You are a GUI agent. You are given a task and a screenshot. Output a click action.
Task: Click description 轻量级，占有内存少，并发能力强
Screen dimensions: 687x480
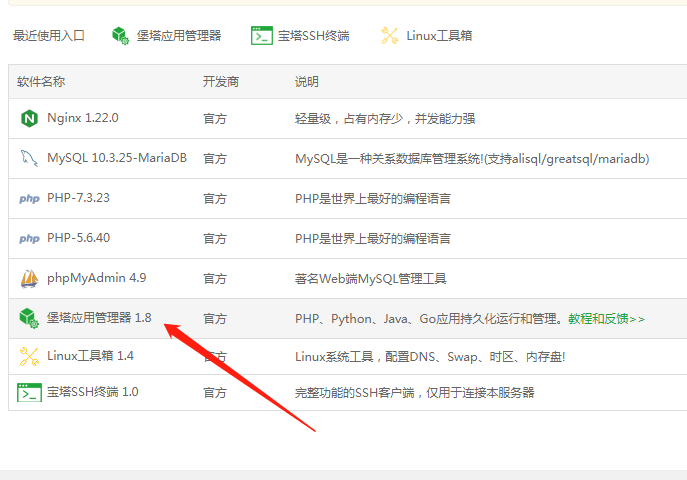[x=385, y=119]
